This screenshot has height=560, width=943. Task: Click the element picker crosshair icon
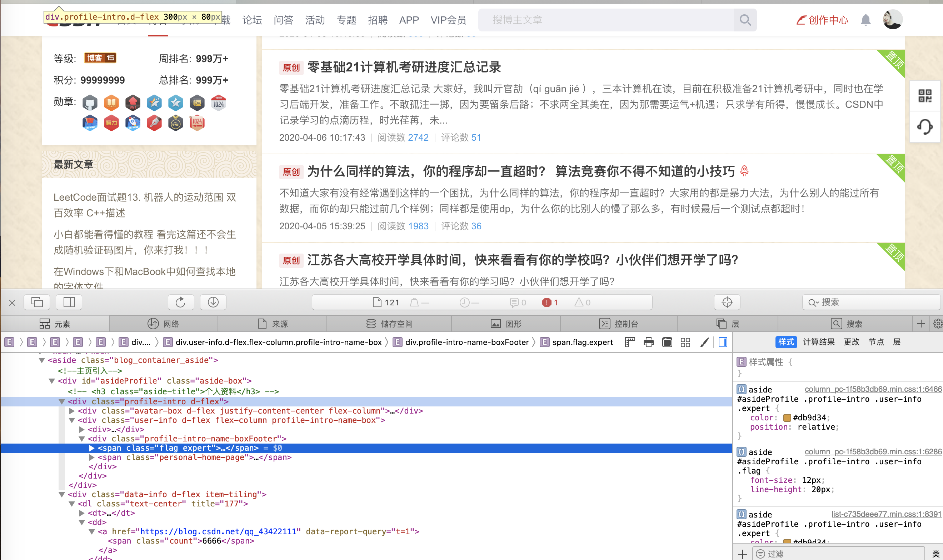727,302
